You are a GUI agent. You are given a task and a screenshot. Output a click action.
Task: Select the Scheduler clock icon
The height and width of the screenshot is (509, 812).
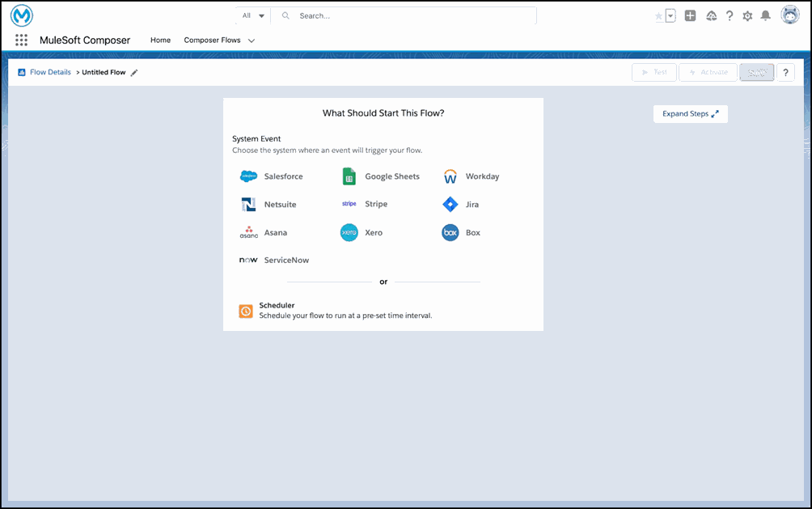[246, 311]
